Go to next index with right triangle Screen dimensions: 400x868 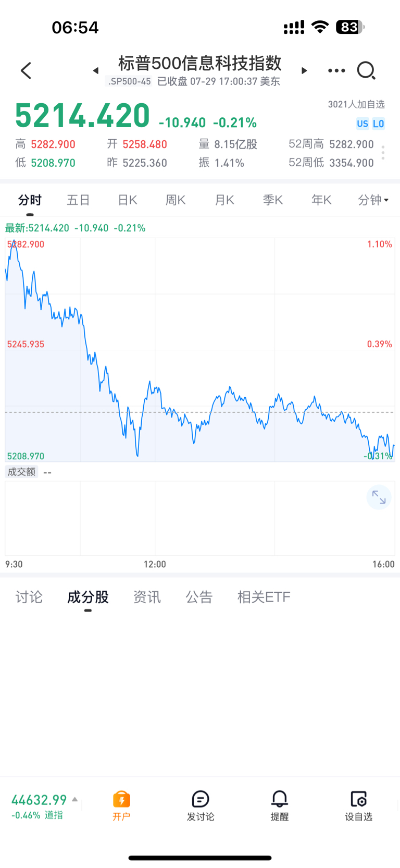point(304,70)
